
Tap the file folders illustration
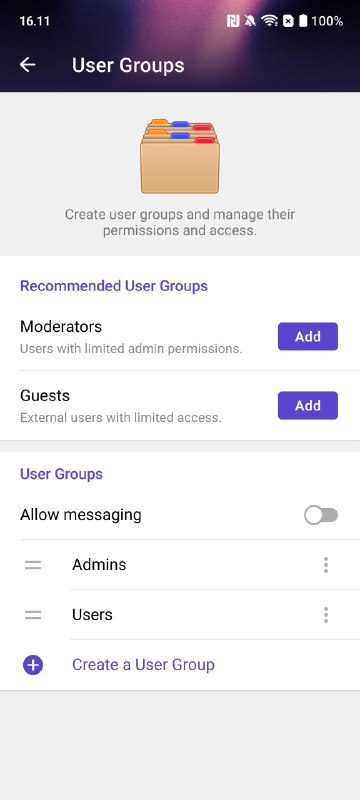point(179,156)
